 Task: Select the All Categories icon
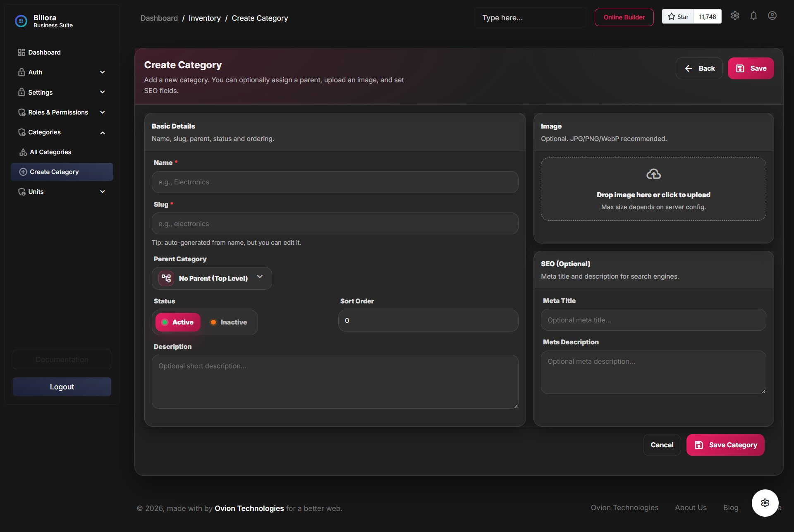tap(24, 152)
